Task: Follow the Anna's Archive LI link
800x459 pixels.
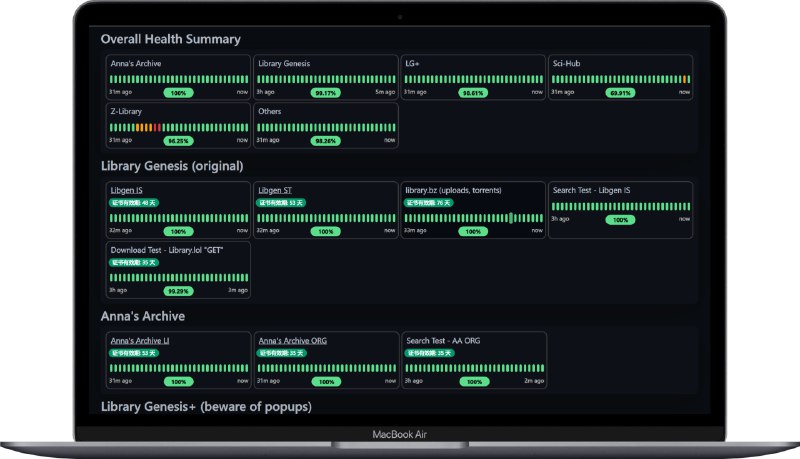Action: (x=139, y=341)
